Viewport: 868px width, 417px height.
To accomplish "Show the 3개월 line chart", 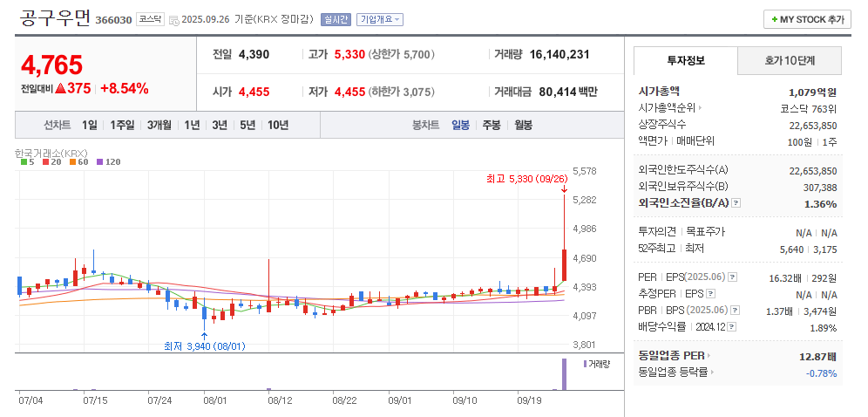I will coord(159,125).
